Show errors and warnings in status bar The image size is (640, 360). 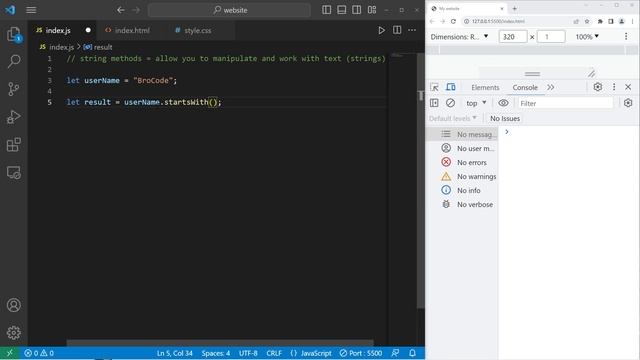(39, 353)
